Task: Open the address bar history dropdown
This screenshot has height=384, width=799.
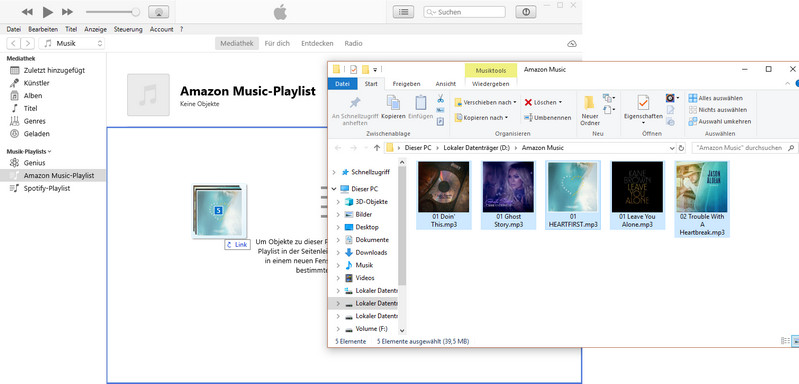Action: (672, 148)
